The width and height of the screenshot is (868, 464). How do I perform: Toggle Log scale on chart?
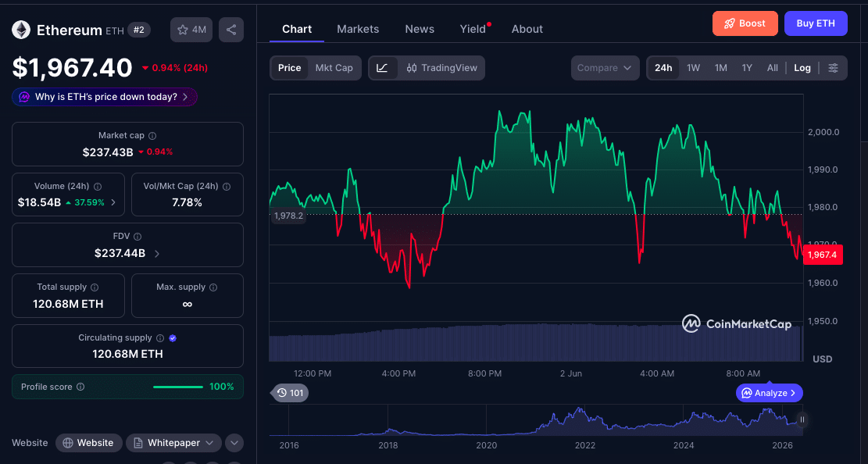coord(802,67)
